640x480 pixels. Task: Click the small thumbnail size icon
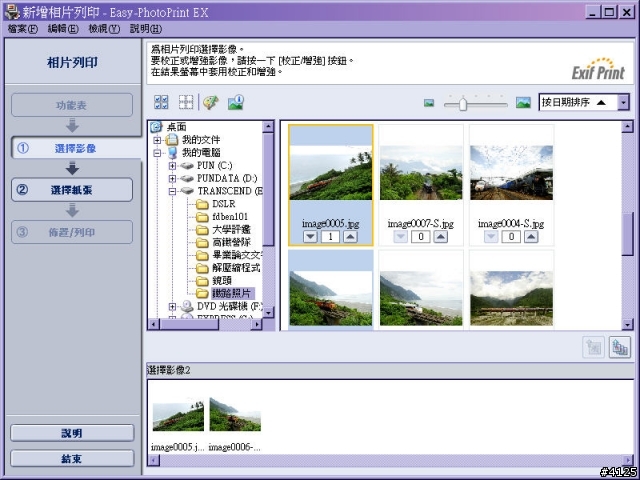[429, 103]
